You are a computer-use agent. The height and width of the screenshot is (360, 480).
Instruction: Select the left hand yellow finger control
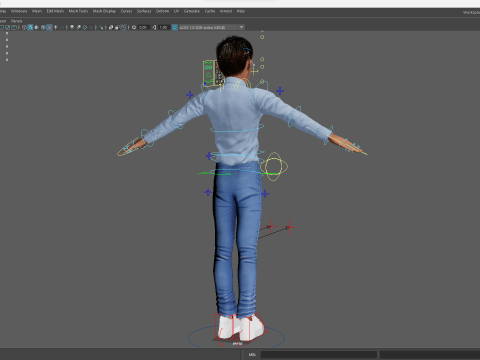coord(128,147)
